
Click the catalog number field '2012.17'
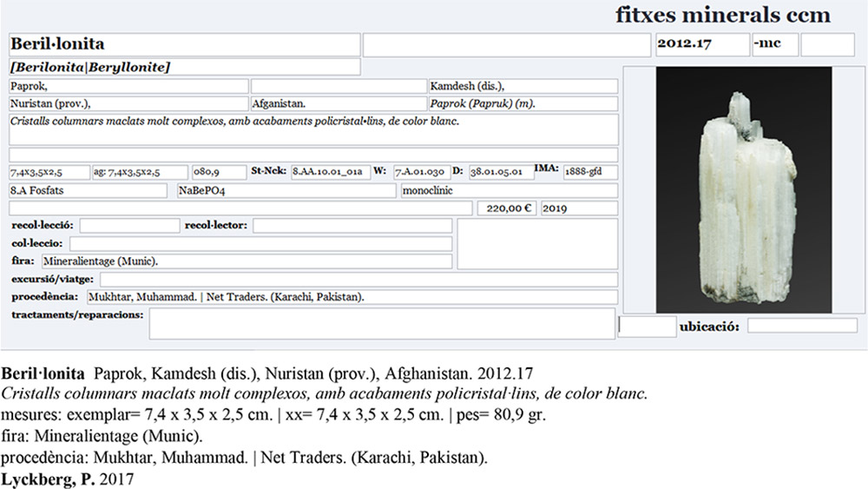(702, 44)
